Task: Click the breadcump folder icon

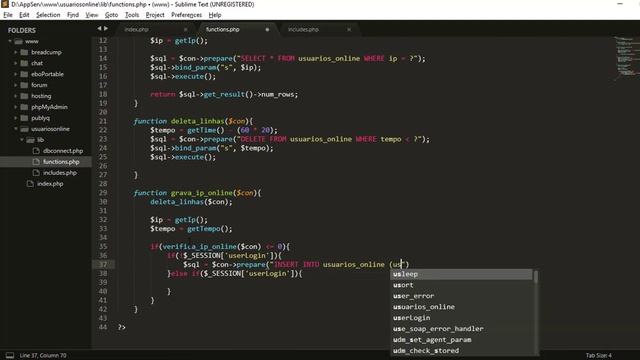Action: pyautogui.click(x=24, y=52)
